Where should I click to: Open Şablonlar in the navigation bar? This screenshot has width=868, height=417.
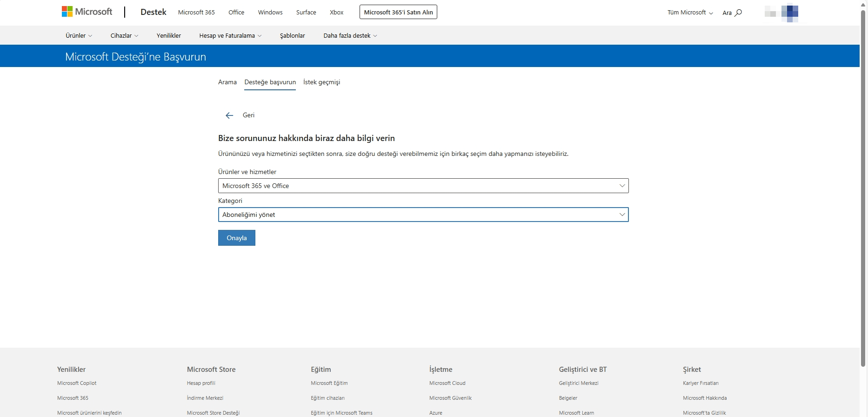(293, 35)
